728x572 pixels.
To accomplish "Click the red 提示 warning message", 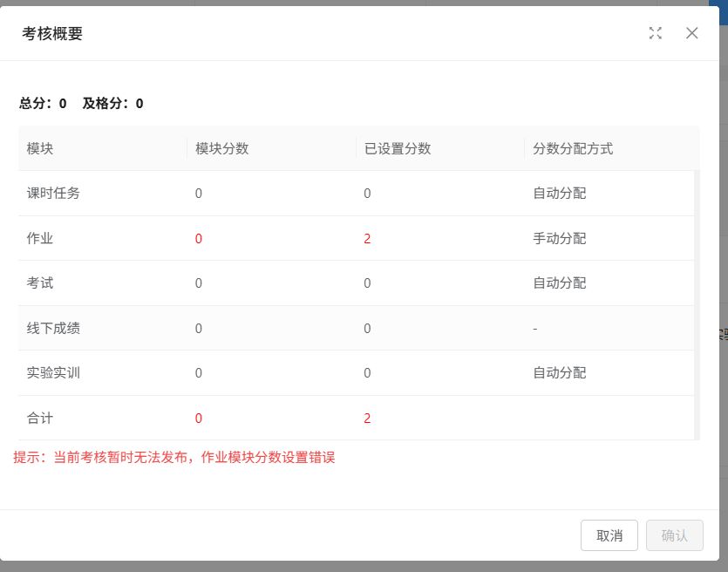I will point(174,457).
